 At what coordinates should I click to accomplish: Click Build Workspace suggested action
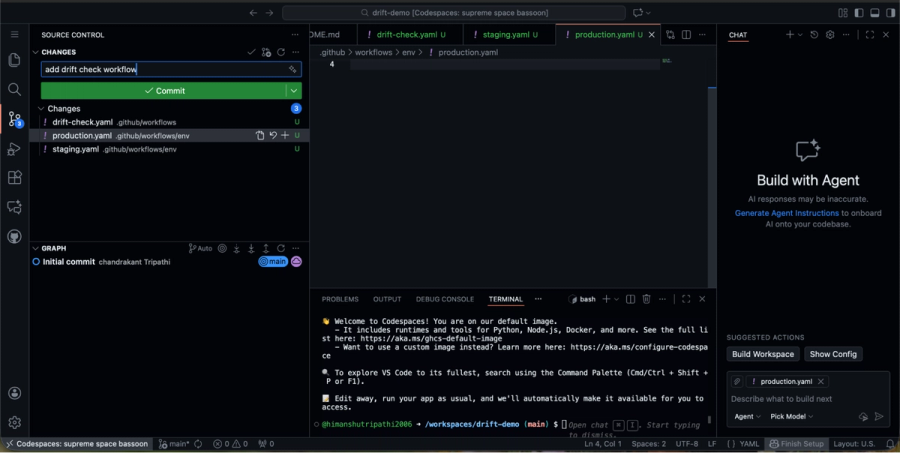(763, 354)
